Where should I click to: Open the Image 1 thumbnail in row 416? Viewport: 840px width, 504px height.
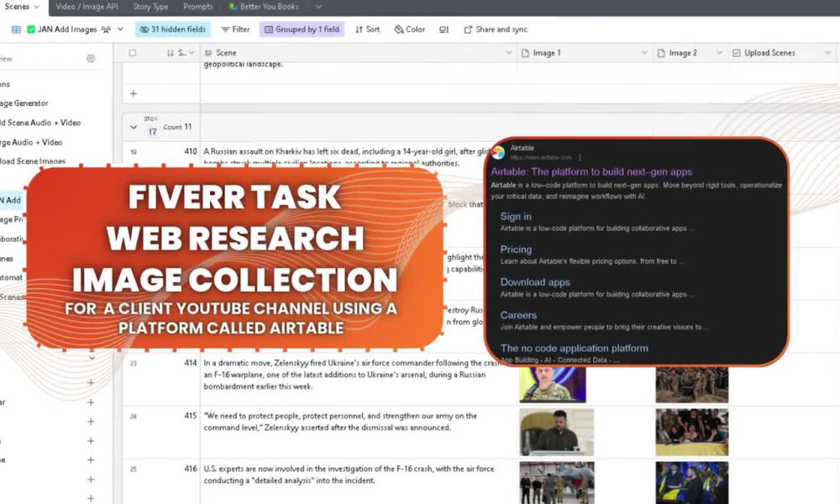(557, 482)
